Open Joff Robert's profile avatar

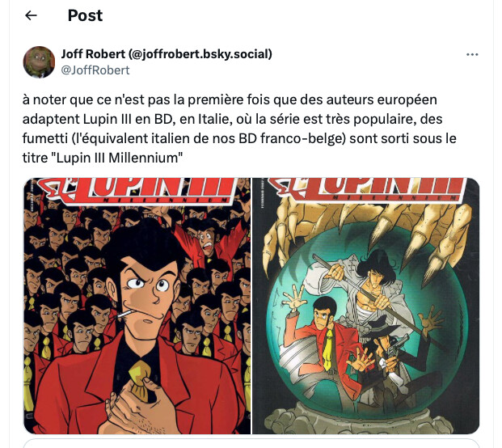39,62
